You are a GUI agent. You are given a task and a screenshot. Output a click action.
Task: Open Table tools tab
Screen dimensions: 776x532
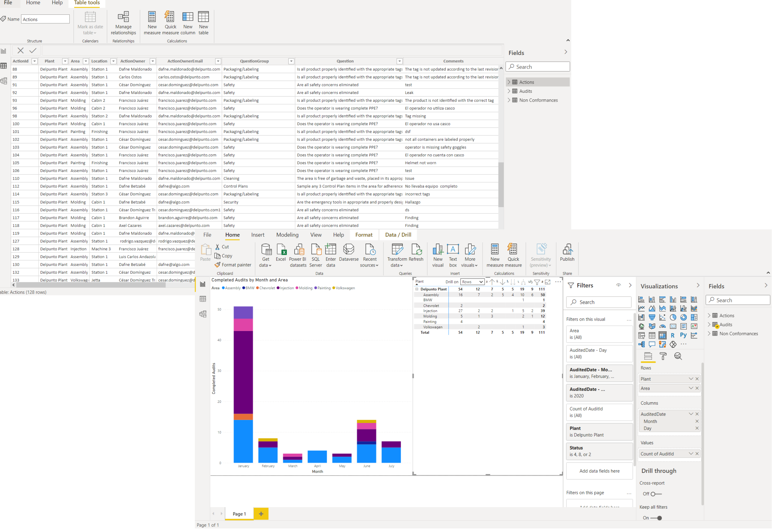click(87, 3)
